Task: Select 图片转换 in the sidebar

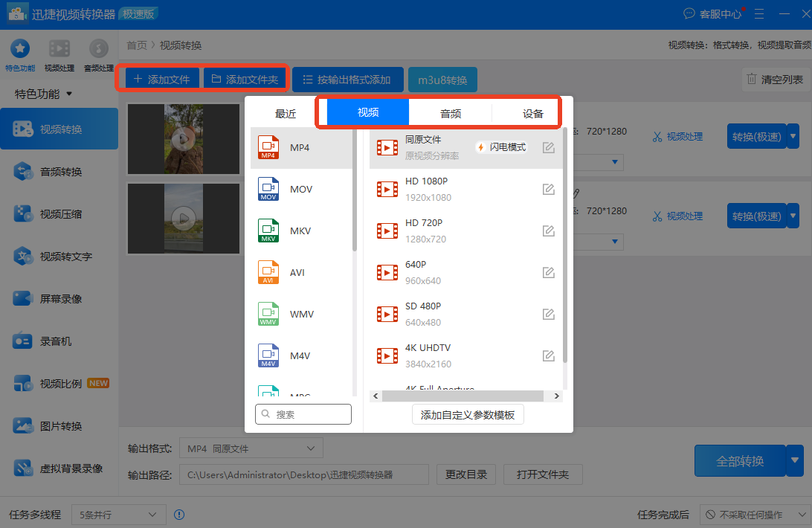Action: [59, 426]
